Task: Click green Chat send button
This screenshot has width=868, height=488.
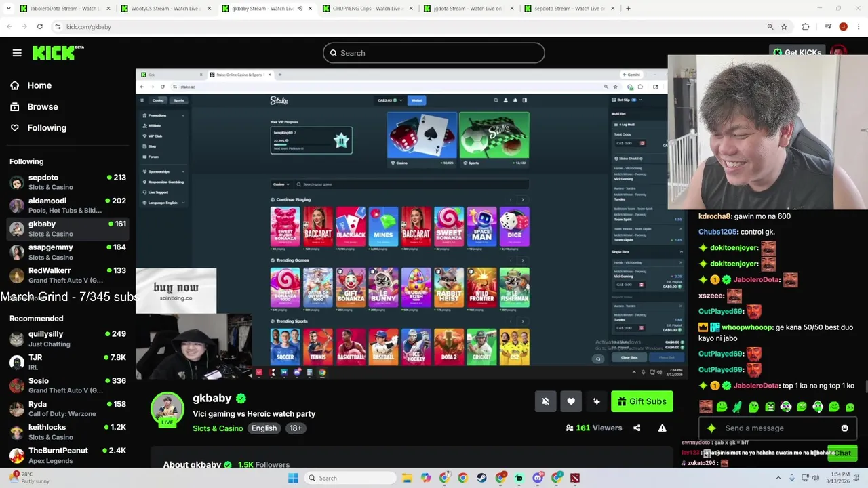Action: pyautogui.click(x=842, y=453)
